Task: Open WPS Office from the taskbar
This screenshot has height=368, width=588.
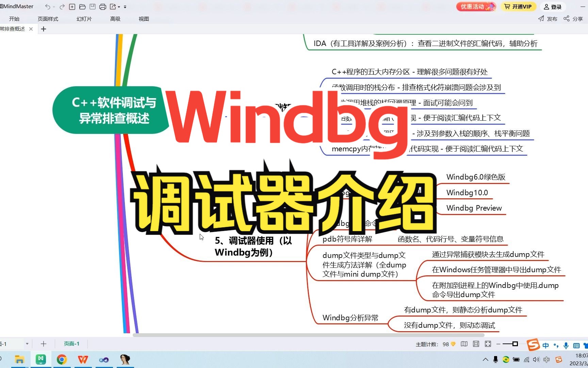Action: [x=83, y=359]
